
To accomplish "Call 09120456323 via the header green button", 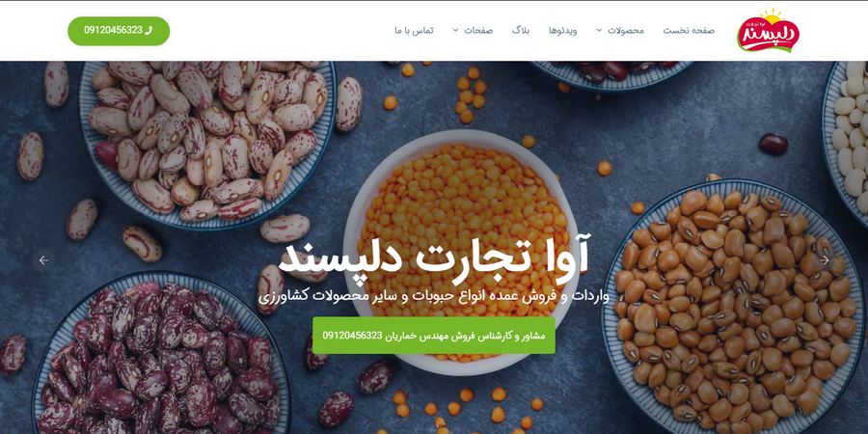I will tap(119, 31).
